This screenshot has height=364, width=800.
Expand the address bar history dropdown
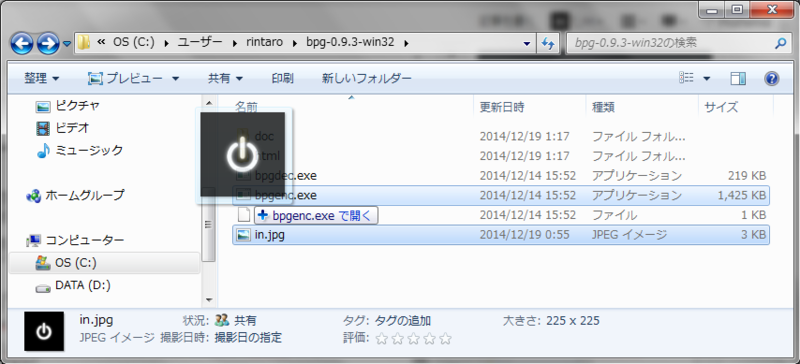pyautogui.click(x=527, y=43)
